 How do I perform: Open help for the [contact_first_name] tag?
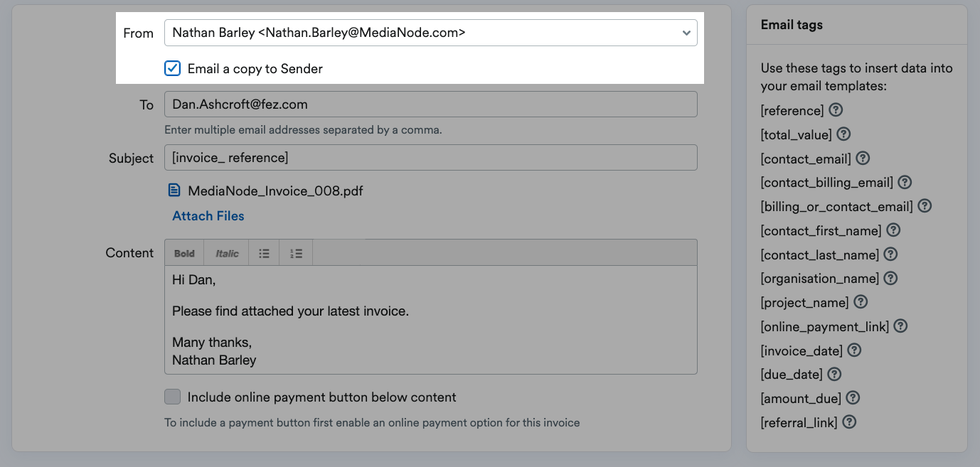894,230
